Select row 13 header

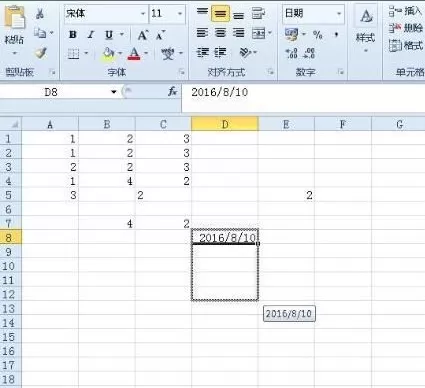pos(11,308)
